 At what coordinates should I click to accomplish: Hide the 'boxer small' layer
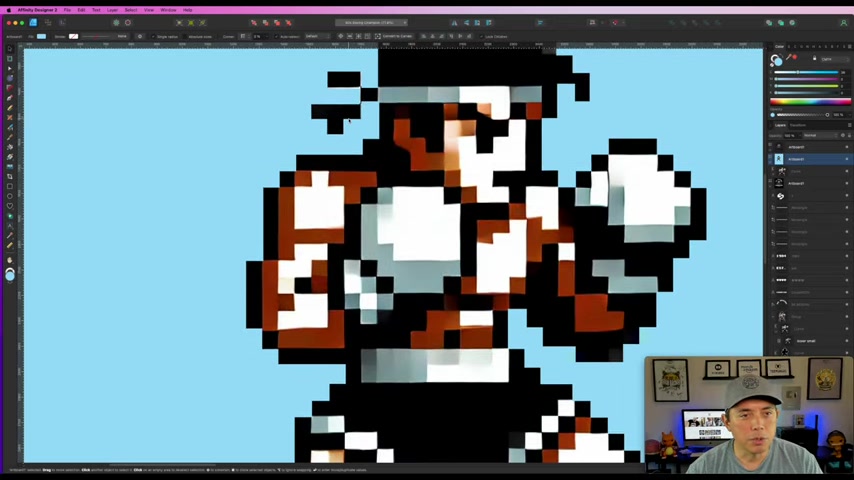[847, 341]
